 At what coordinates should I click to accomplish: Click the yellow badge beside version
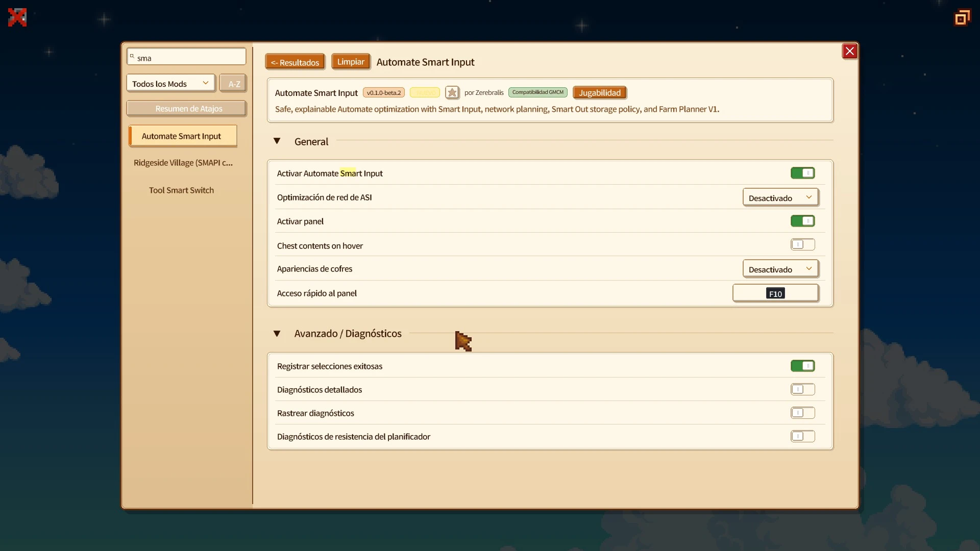click(x=425, y=93)
